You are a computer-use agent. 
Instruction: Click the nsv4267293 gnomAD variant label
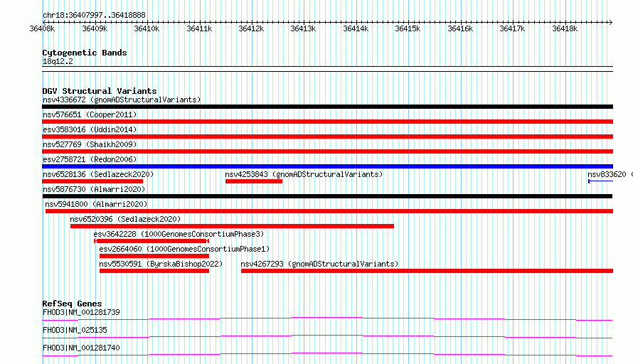[319, 264]
